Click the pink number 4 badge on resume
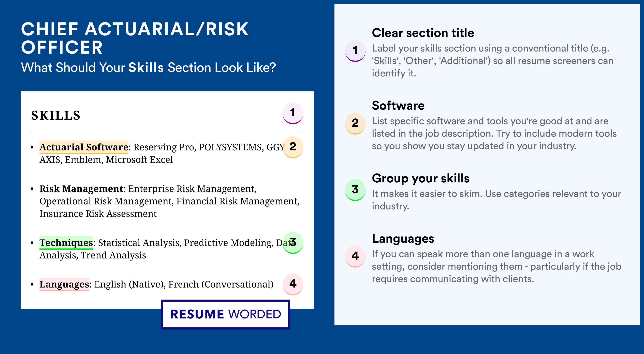644x354 pixels. pos(293,284)
